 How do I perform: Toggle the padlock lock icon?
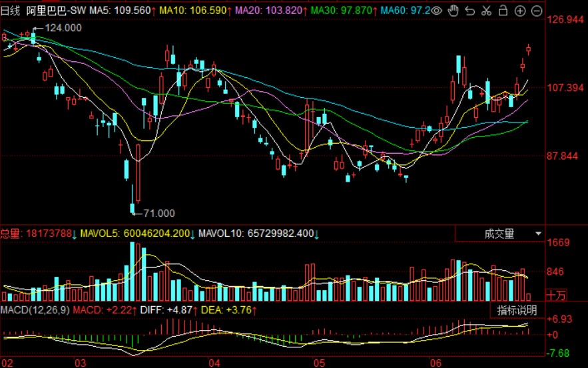[503, 11]
